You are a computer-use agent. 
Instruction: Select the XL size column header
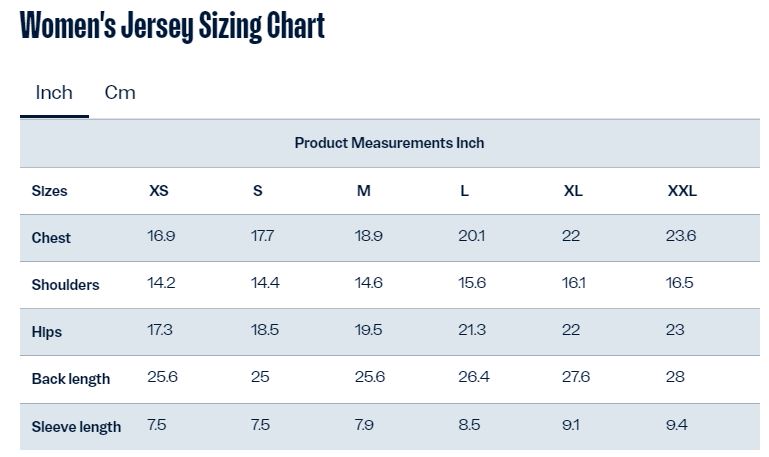point(573,191)
